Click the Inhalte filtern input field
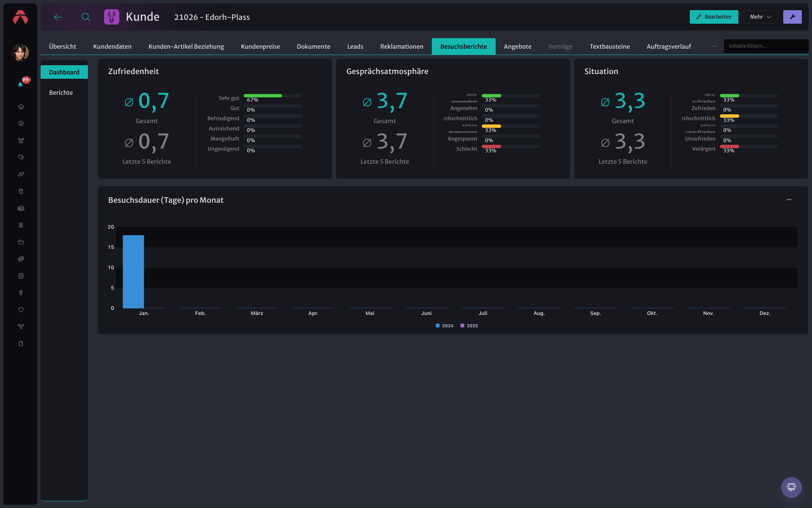The width and height of the screenshot is (812, 508). click(766, 46)
